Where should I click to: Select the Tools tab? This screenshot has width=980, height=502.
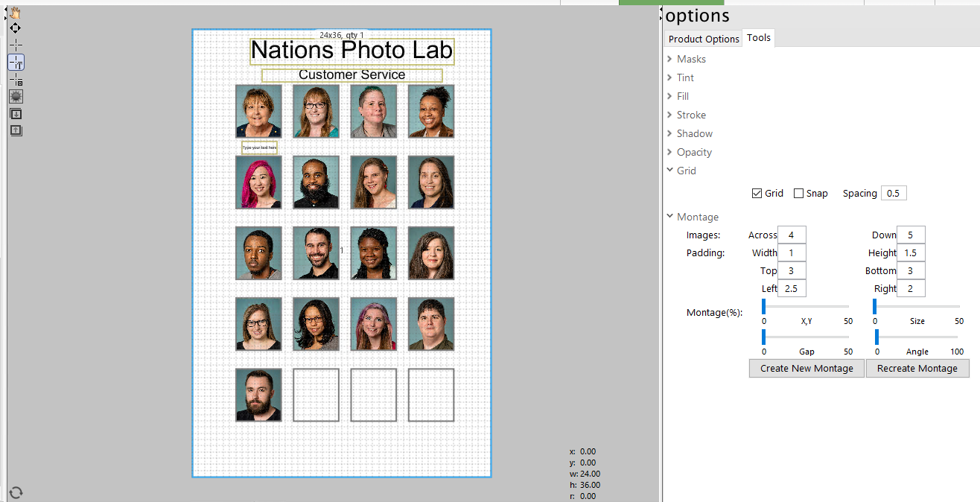click(x=759, y=37)
